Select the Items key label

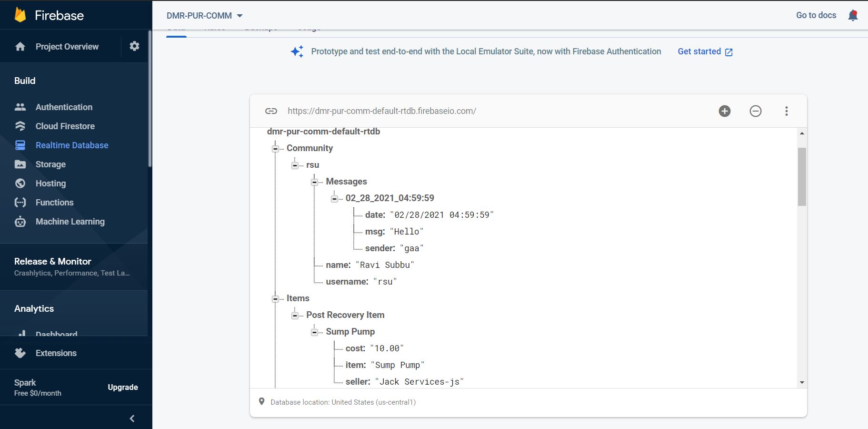[x=298, y=298]
